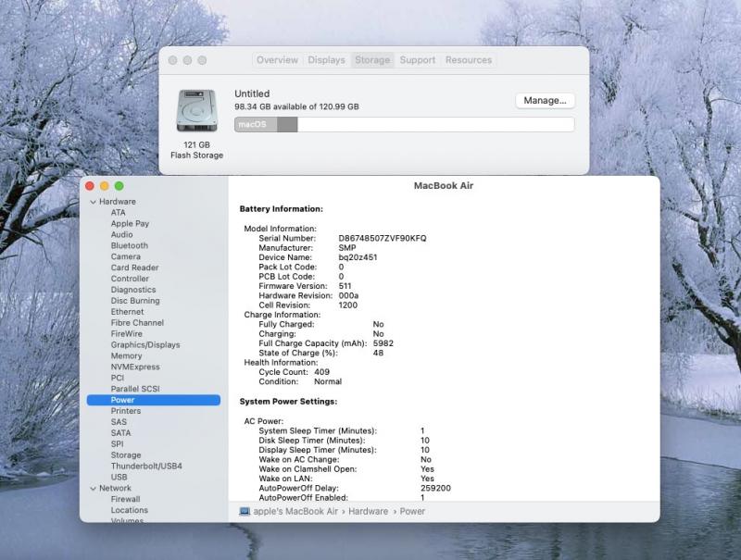Click Power in the path bar
Screen dimensions: 741x560
(x=412, y=511)
